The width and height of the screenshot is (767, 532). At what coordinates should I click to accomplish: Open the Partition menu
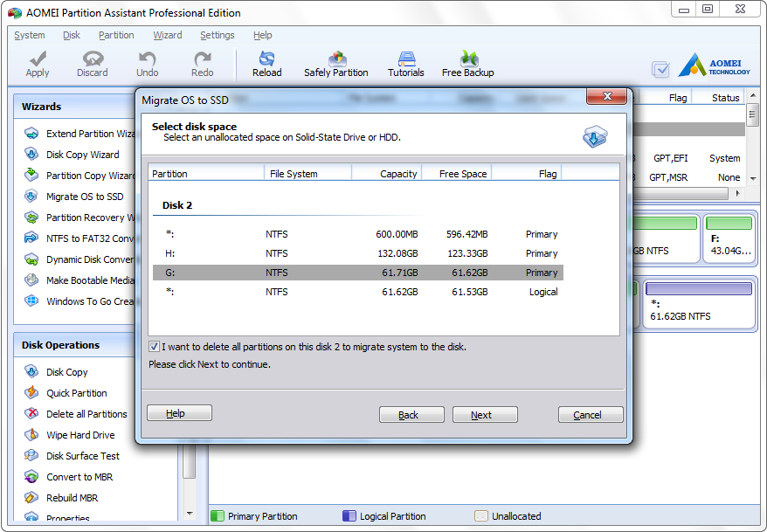click(116, 35)
